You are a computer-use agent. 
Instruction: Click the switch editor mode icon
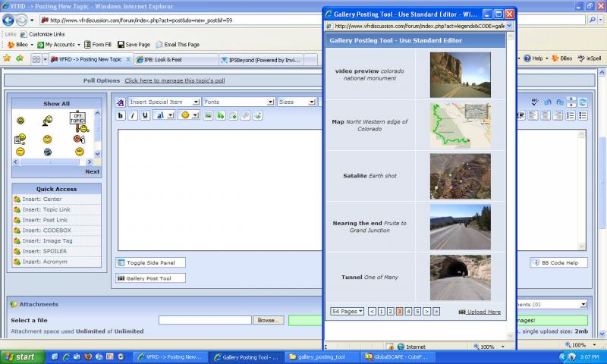[583, 102]
